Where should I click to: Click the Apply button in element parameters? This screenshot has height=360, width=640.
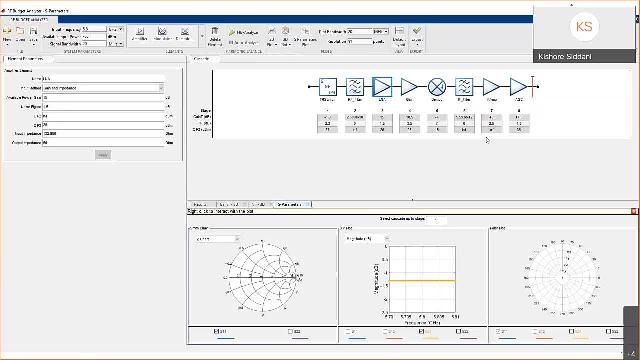point(103,155)
